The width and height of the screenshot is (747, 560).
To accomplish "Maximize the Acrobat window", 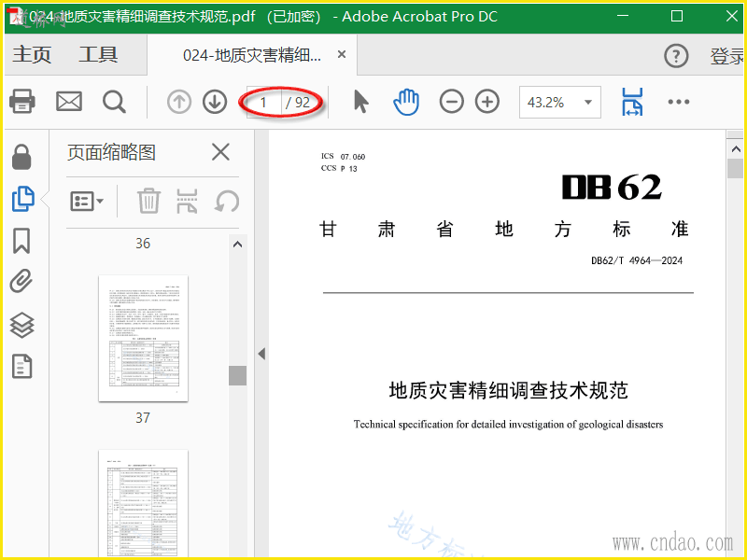I will pos(677,16).
